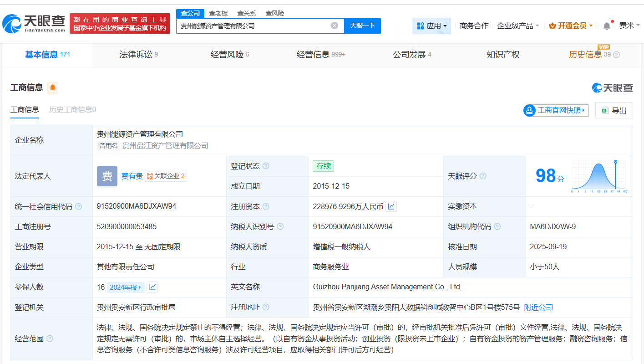Open the 附近公司 link
Screen dimensions: 644x364
539,307
